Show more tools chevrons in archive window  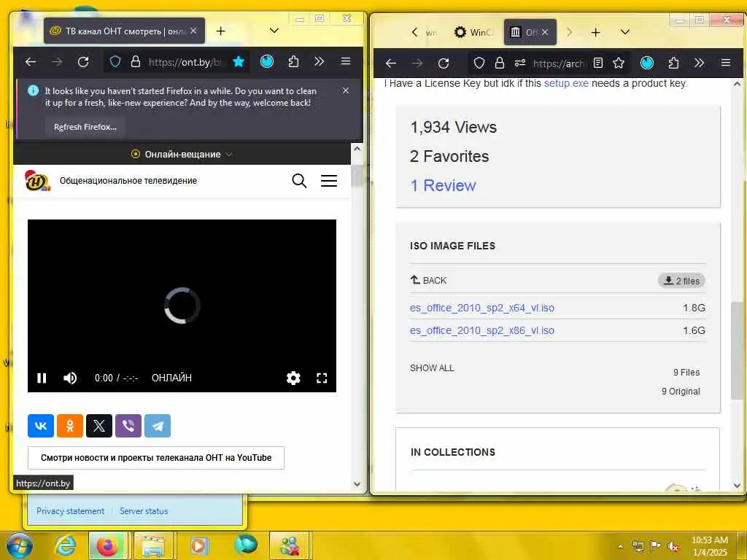(x=699, y=63)
